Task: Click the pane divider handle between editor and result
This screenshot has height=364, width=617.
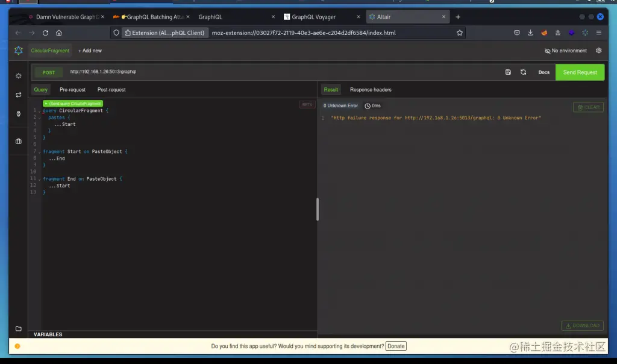Action: pos(318,209)
